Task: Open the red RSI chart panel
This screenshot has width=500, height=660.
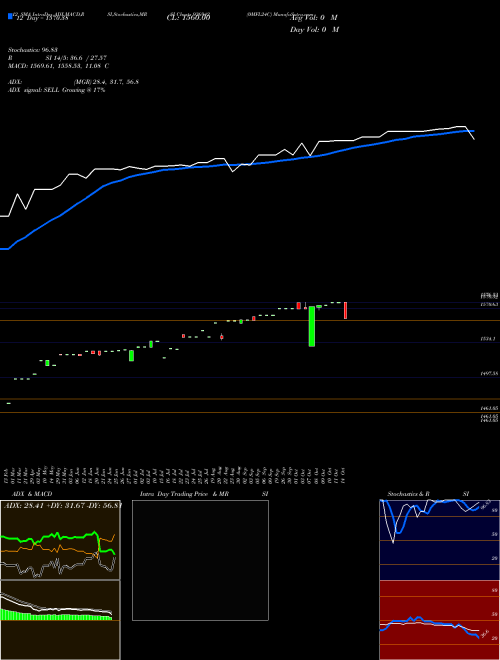Action: point(439,620)
